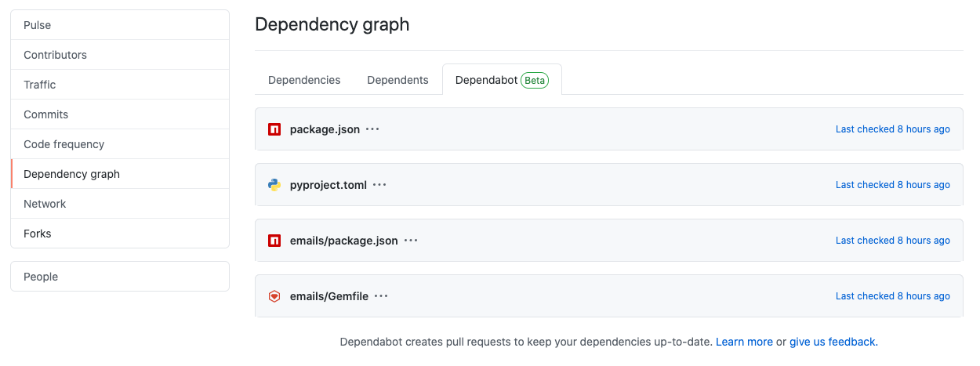Open the Learn more link
The image size is (980, 366).
click(744, 342)
